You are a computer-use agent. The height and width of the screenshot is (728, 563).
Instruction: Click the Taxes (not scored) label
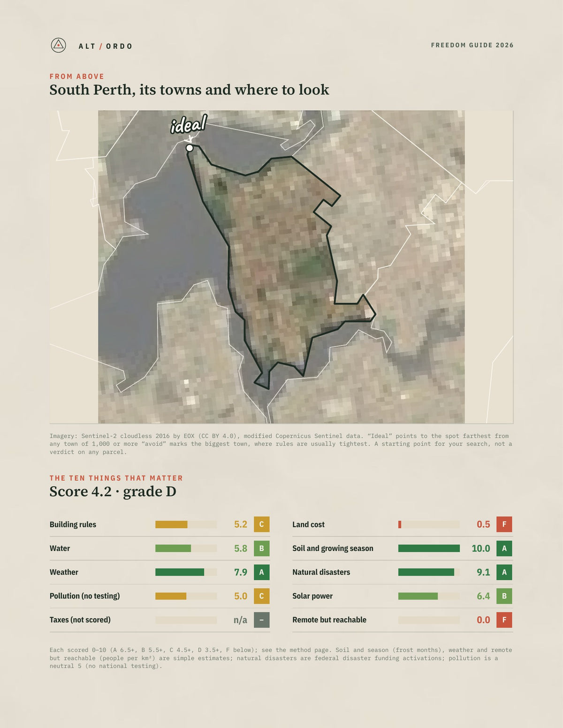click(x=80, y=620)
